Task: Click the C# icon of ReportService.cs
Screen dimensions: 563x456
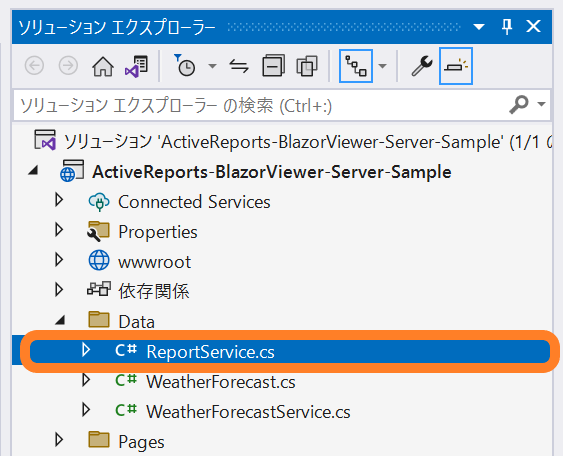Action: 126,350
